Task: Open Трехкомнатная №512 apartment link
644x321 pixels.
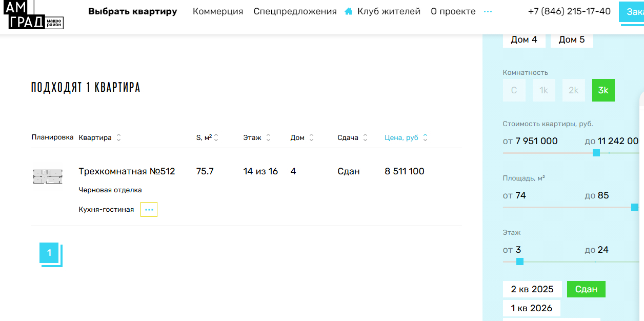Action: pyautogui.click(x=127, y=171)
